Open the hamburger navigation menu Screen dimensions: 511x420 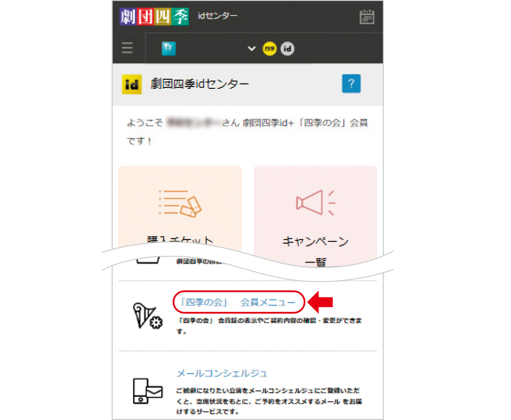pos(127,48)
